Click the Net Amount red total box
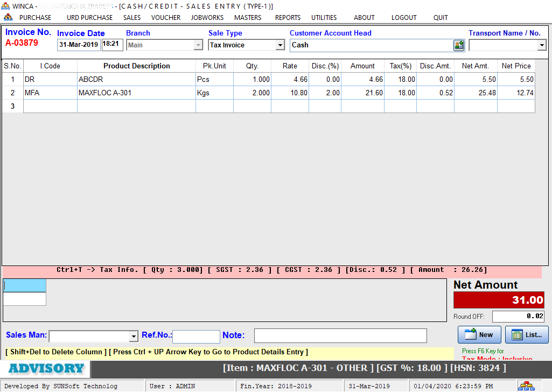 tap(499, 300)
